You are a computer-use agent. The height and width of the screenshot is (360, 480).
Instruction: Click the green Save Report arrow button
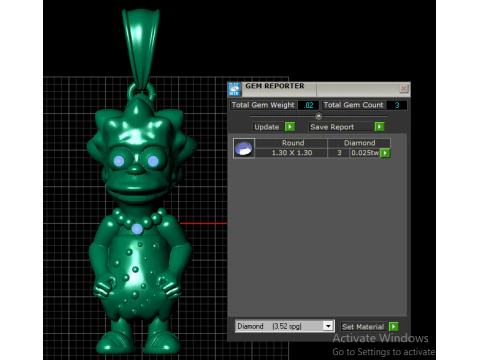coord(379,127)
